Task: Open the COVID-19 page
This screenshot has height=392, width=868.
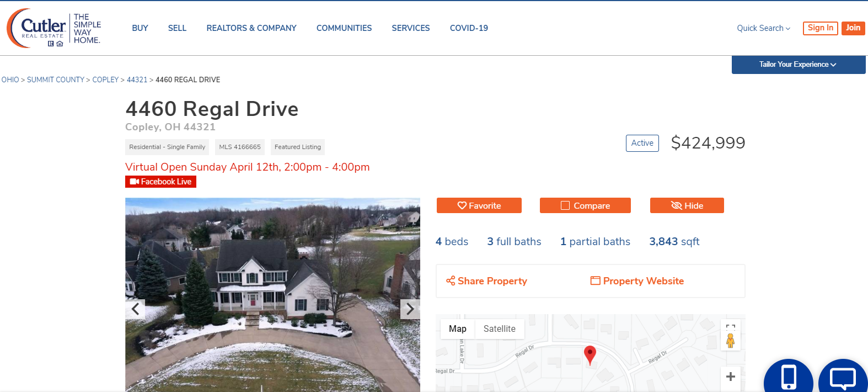Action: click(469, 28)
